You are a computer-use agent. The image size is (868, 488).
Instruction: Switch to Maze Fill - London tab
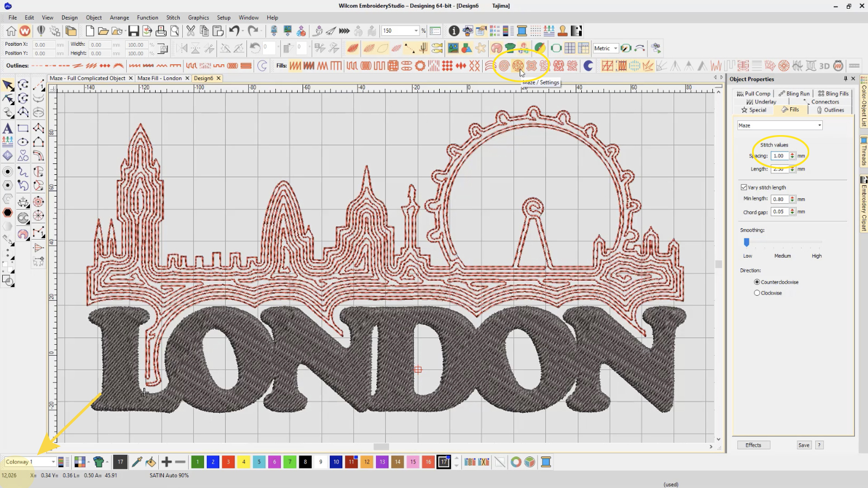pos(159,78)
